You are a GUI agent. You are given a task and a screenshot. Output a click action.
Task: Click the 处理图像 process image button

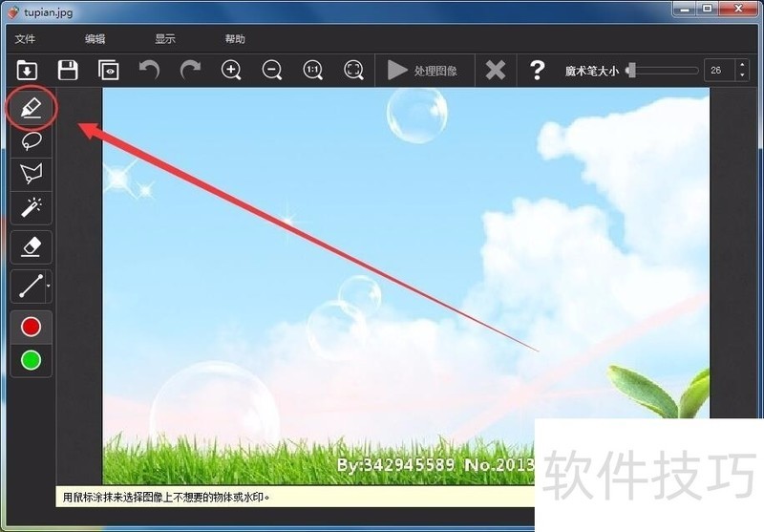click(x=423, y=70)
